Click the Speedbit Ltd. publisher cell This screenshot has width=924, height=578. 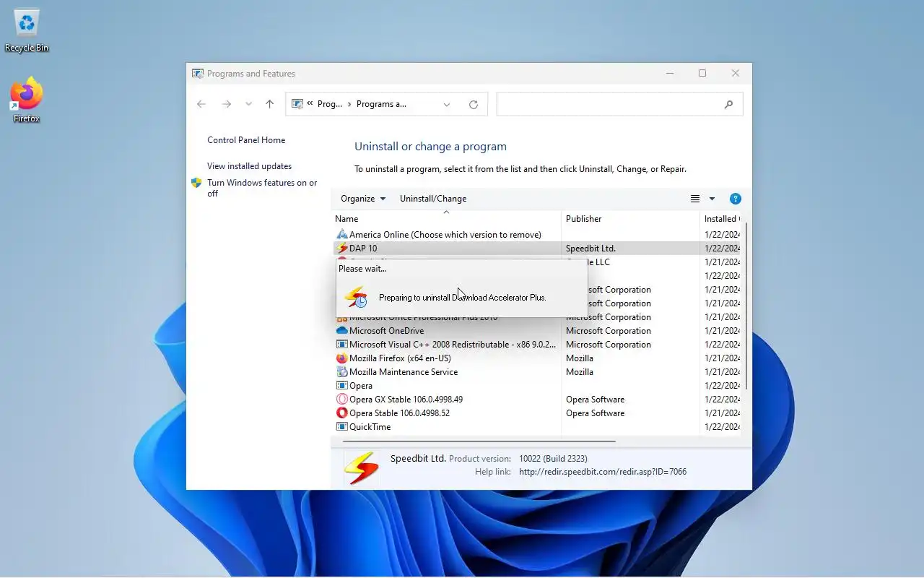click(590, 249)
